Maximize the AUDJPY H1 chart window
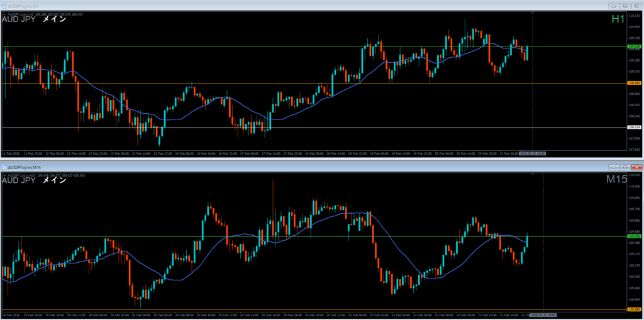Screen dimensions: 644x320 (x=625, y=6)
